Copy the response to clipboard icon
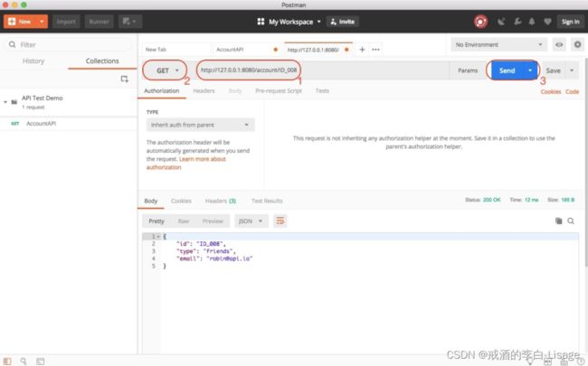This screenshot has width=588, height=366. point(558,221)
